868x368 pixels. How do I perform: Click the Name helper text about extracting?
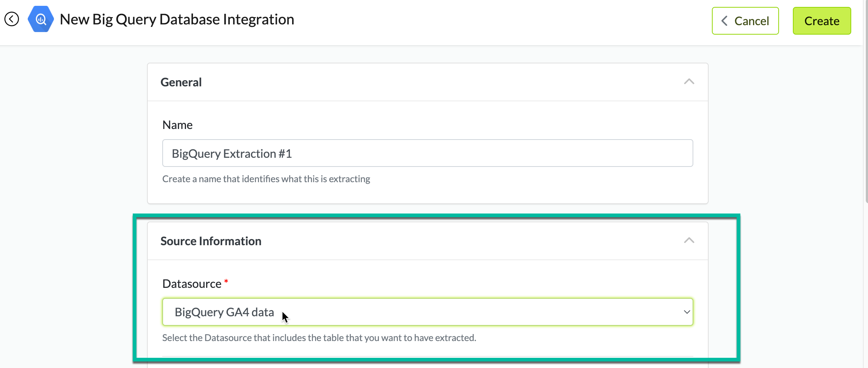[x=266, y=179]
